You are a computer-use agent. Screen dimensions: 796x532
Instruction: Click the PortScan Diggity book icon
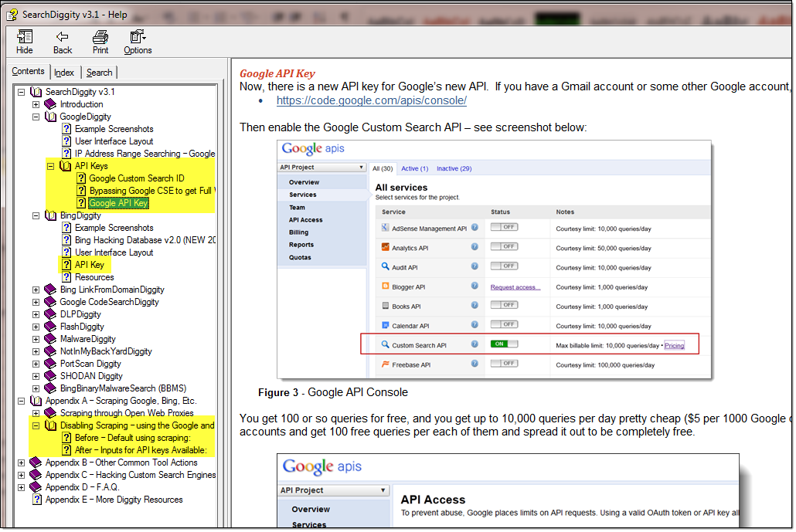[x=50, y=364]
